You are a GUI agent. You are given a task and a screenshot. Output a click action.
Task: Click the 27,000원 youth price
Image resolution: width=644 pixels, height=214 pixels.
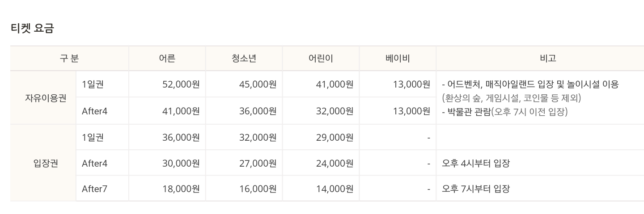(258, 163)
